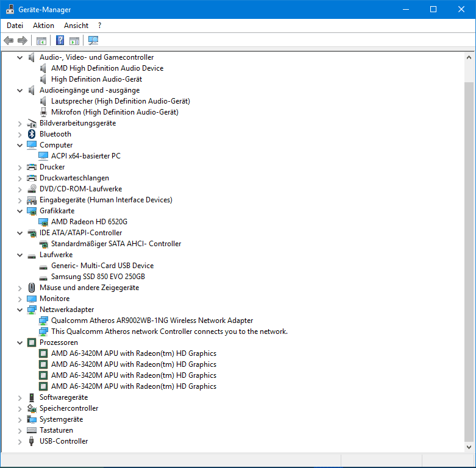Viewport: 476px width, 468px height.
Task: Click the scrollbar down arrow
Action: (x=469, y=447)
